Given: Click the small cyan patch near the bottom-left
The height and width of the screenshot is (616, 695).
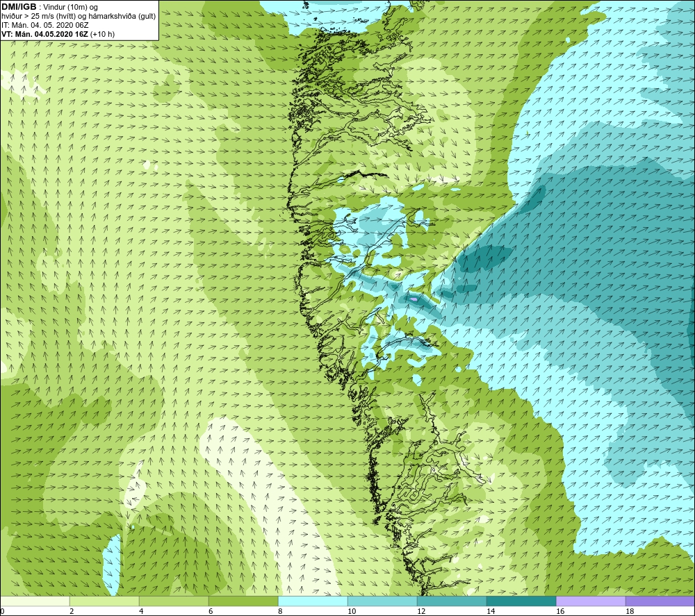Looking at the screenshot, I should pyautogui.click(x=112, y=565).
